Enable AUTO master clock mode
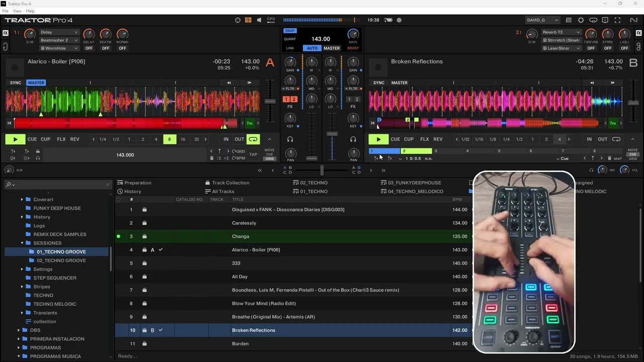This screenshot has height=362, width=644. pyautogui.click(x=312, y=48)
